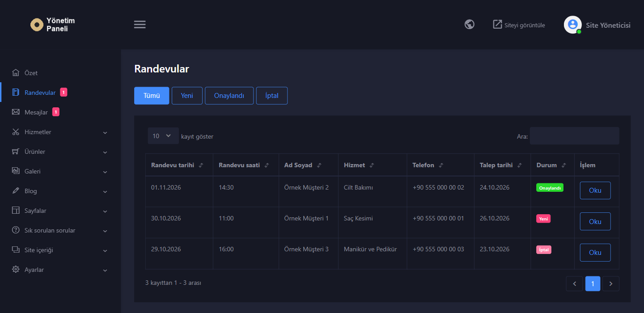Click Oku for Örnek Müşteri 3
Screen dimensions: 644x313
[595, 253]
